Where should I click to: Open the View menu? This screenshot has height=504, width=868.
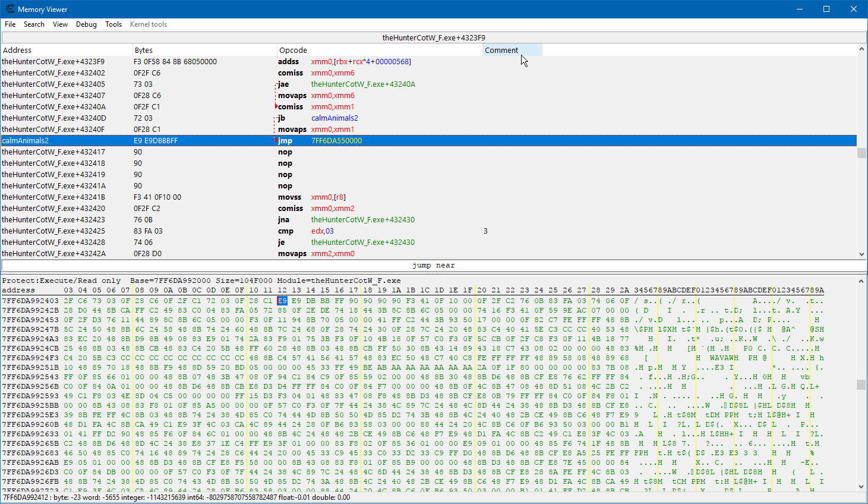pos(60,24)
